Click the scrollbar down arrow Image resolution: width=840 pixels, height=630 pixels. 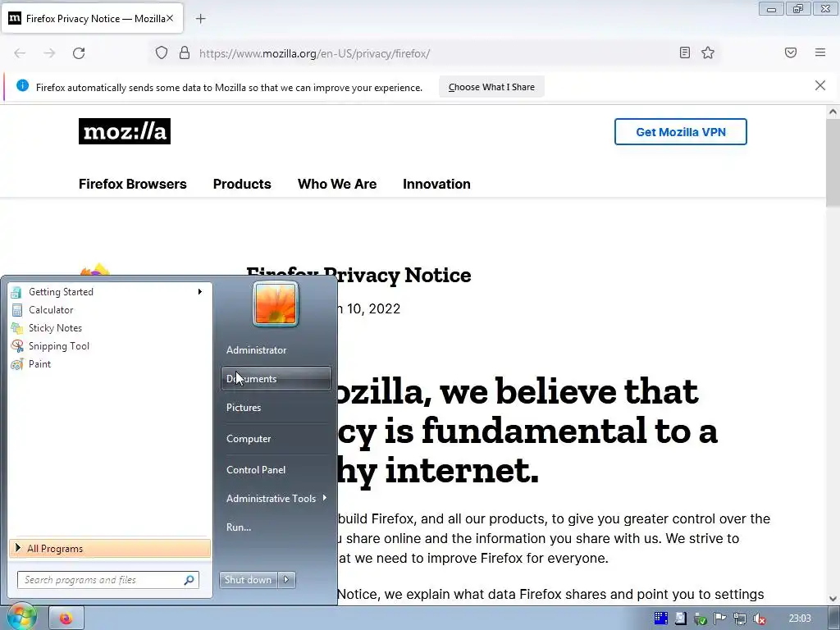click(x=833, y=599)
